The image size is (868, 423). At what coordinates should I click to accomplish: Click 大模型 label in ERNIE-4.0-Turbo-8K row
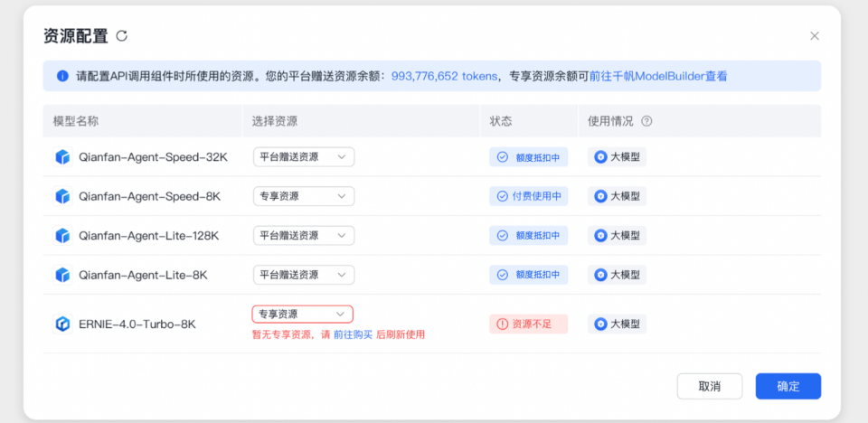(625, 324)
